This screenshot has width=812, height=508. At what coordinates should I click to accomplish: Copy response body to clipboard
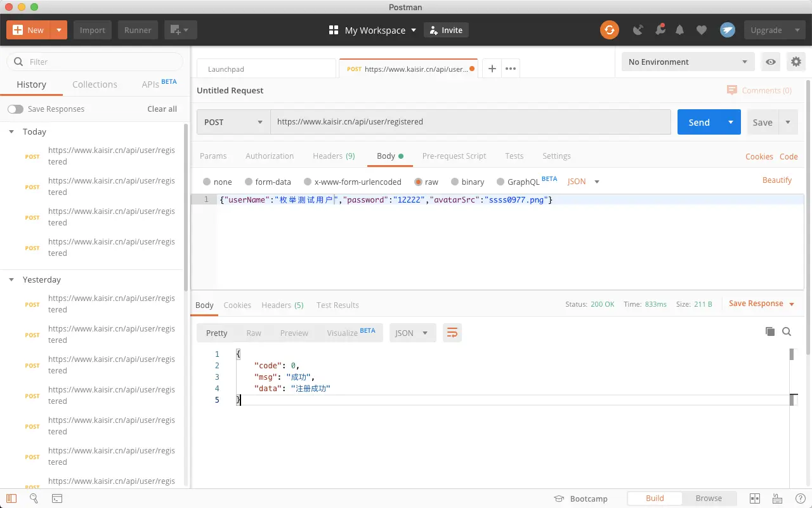[769, 331]
